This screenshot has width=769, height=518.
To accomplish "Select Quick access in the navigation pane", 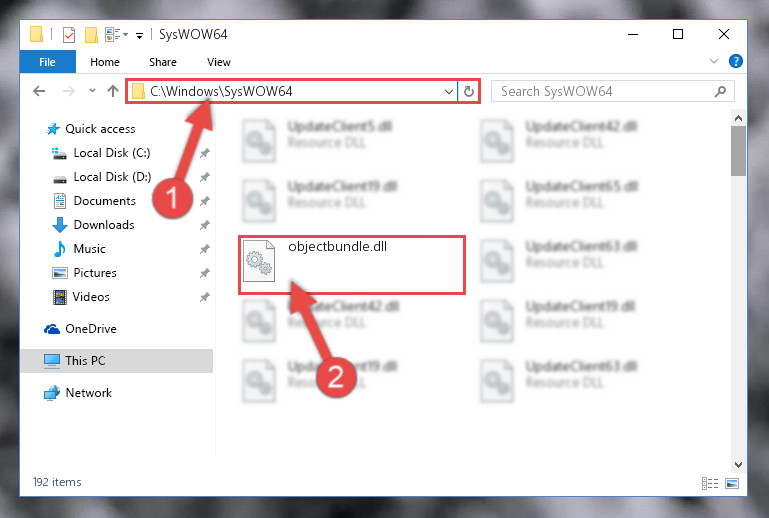I will point(100,129).
